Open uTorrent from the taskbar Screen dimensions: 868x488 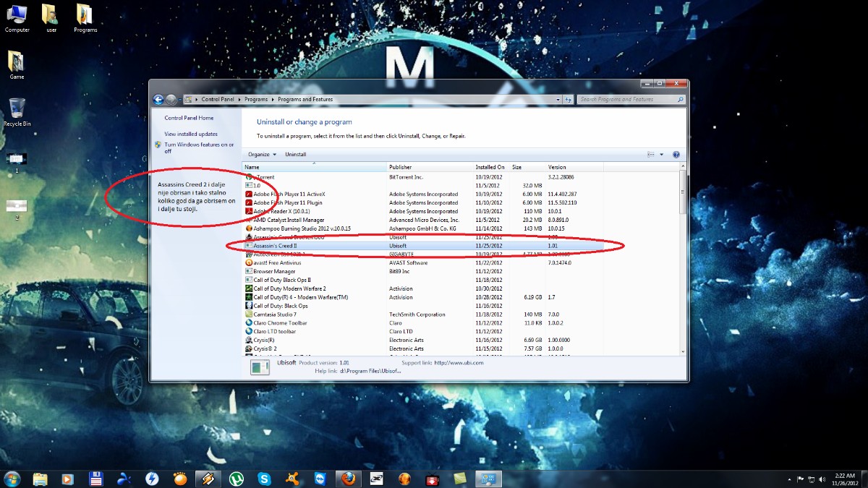tap(236, 479)
